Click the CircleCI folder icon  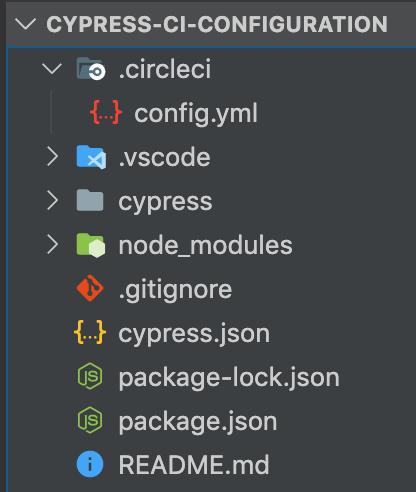coord(91,69)
